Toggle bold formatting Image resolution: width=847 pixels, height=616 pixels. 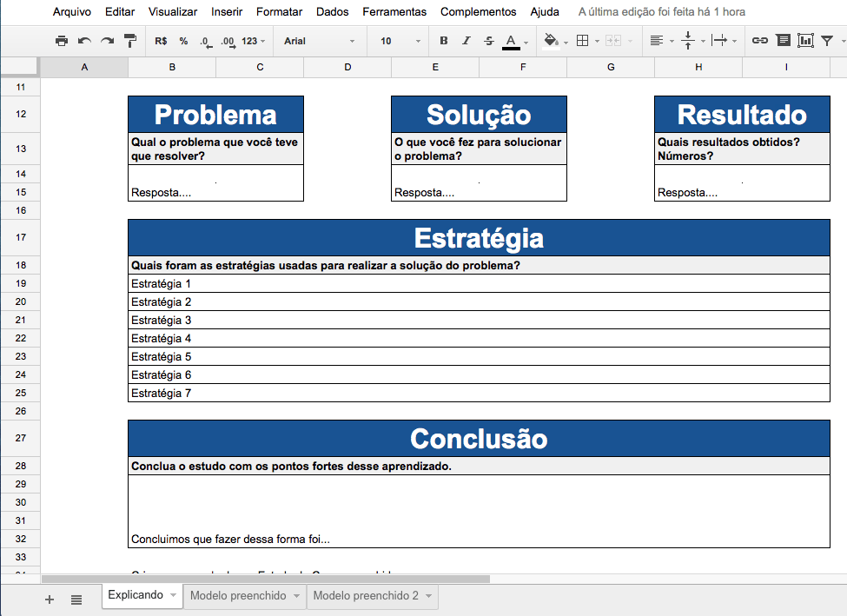(x=443, y=40)
